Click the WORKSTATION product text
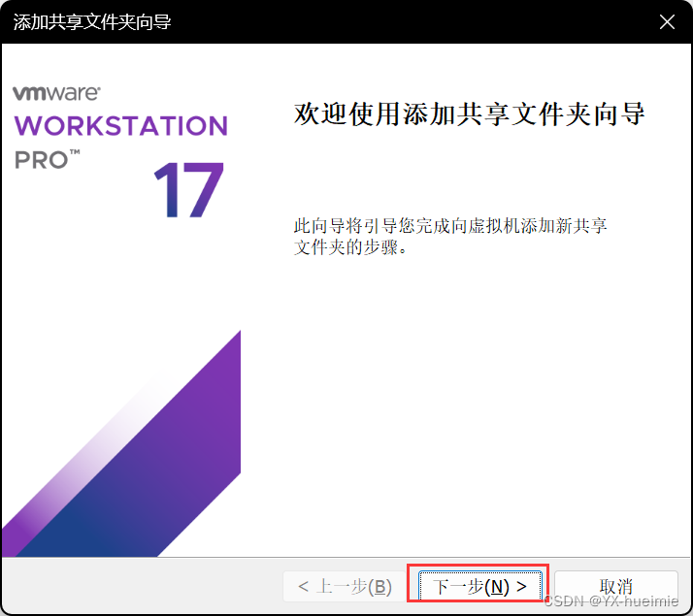The image size is (693, 616). [x=121, y=126]
